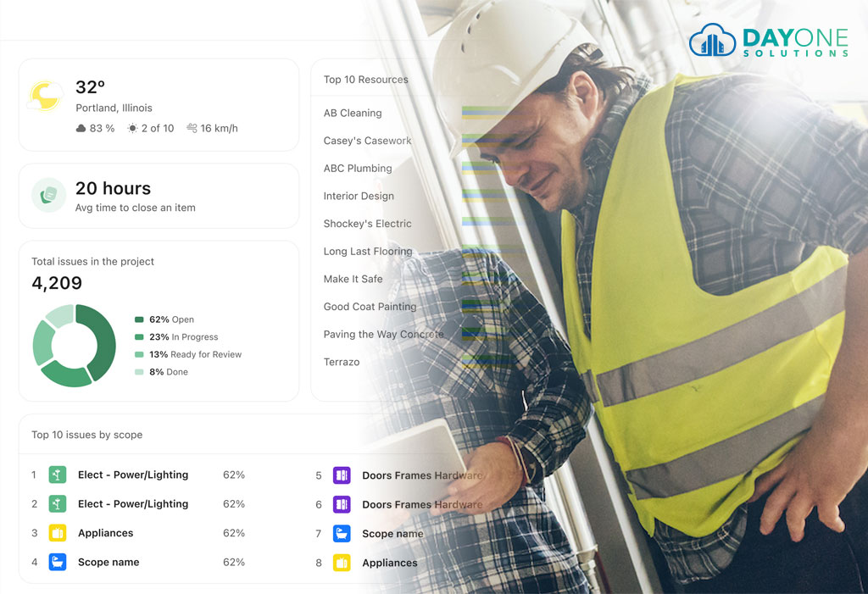
Task: Open Shockey's Electric resource entry
Action: click(368, 224)
